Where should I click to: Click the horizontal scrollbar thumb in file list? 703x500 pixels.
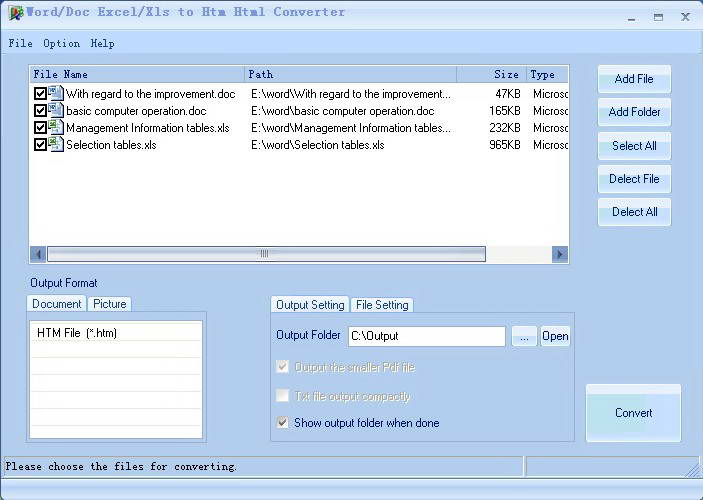266,254
